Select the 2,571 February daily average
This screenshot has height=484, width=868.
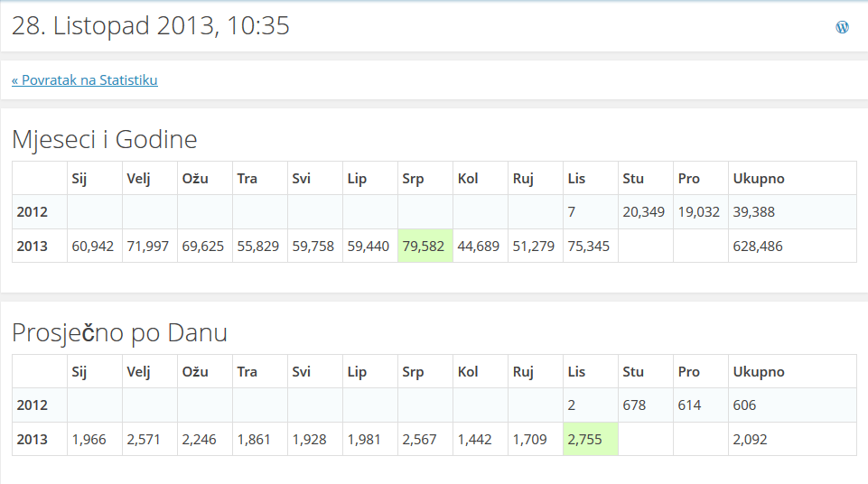pyautogui.click(x=145, y=440)
